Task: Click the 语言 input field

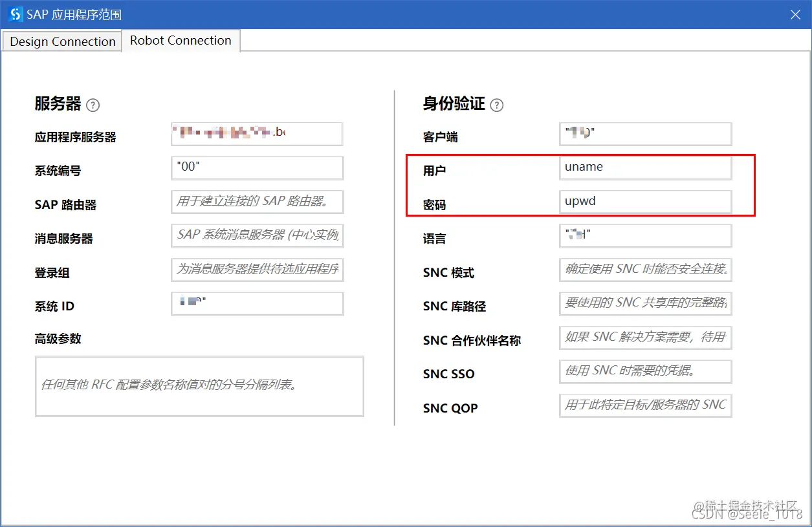Action: 645,235
